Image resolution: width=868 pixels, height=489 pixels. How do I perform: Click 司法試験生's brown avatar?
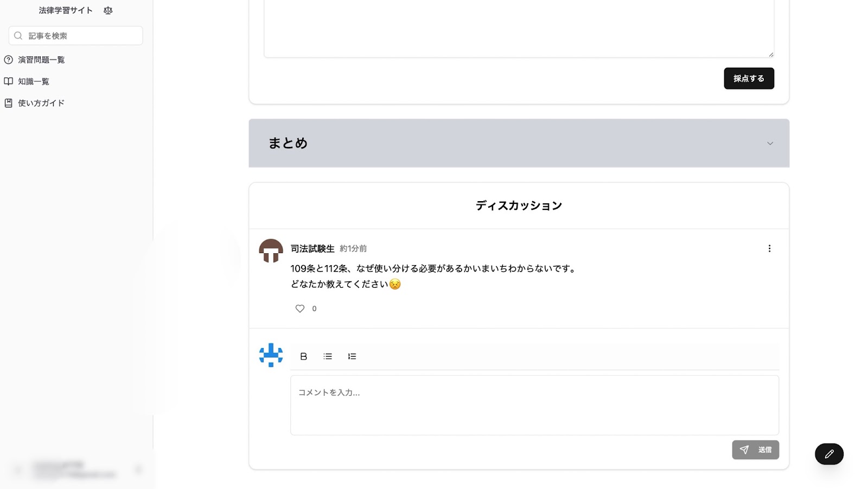point(271,251)
